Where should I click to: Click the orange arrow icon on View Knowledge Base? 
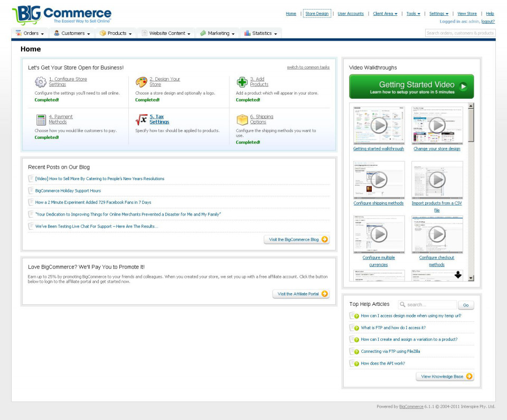[x=469, y=376]
